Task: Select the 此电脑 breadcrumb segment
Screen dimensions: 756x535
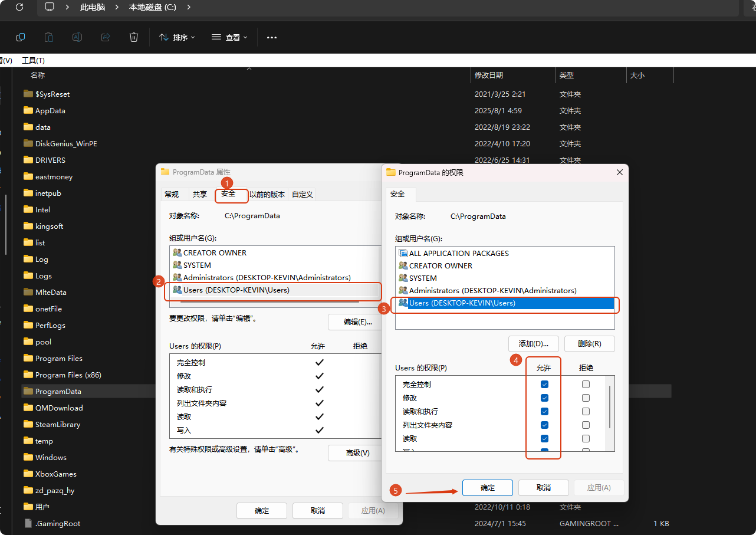Action: 92,8
